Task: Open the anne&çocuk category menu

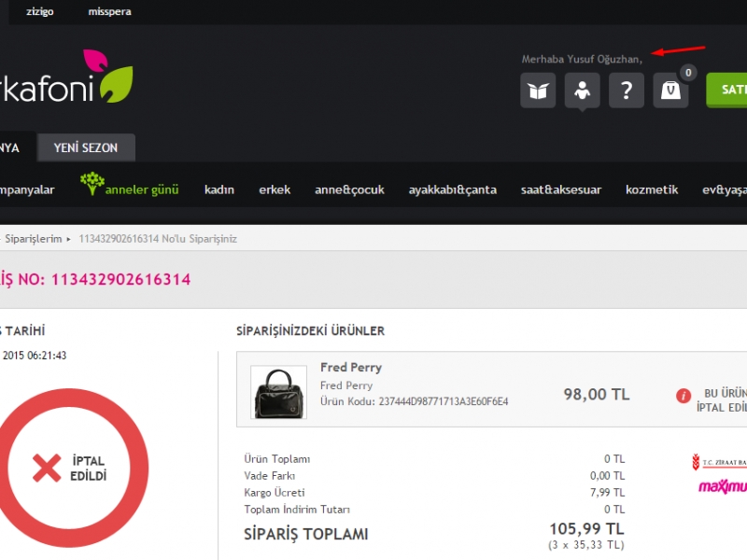Action: pyautogui.click(x=349, y=190)
